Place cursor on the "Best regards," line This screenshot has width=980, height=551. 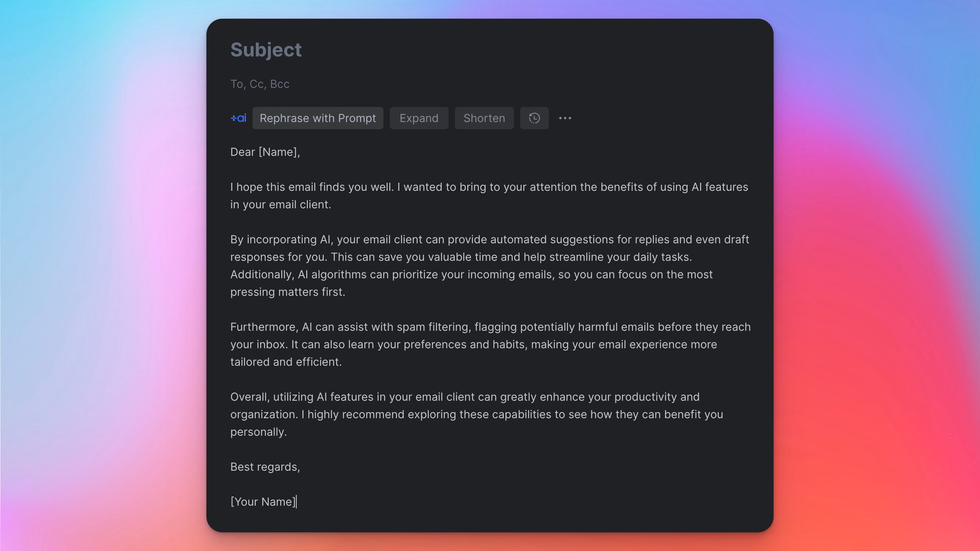coord(265,467)
